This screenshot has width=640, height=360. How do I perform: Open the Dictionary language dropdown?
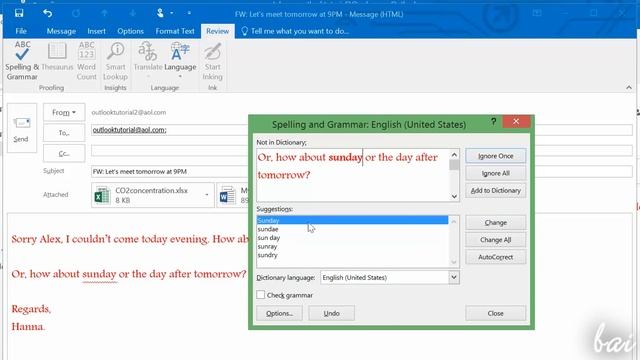[x=453, y=278]
